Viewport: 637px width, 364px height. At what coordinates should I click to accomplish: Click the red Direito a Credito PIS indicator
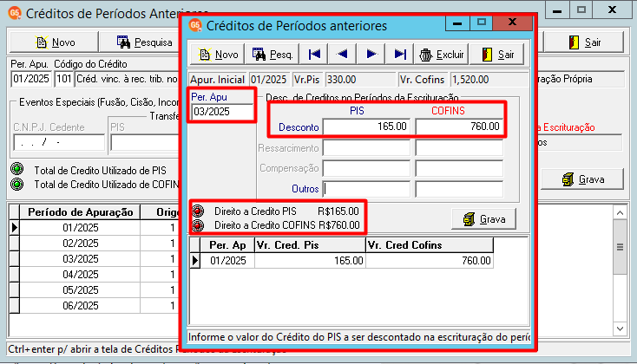198,211
